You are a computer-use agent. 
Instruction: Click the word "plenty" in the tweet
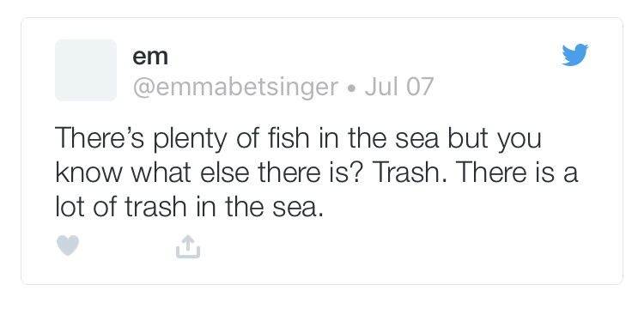190,140
